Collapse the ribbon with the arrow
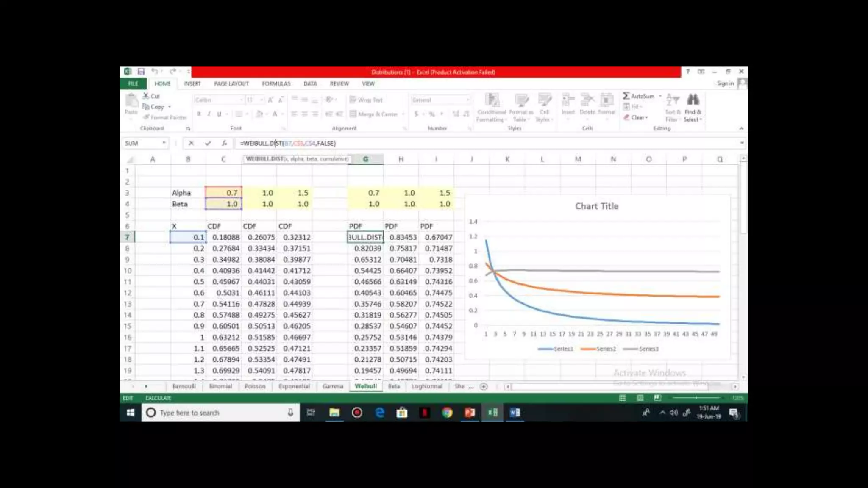 (741, 128)
